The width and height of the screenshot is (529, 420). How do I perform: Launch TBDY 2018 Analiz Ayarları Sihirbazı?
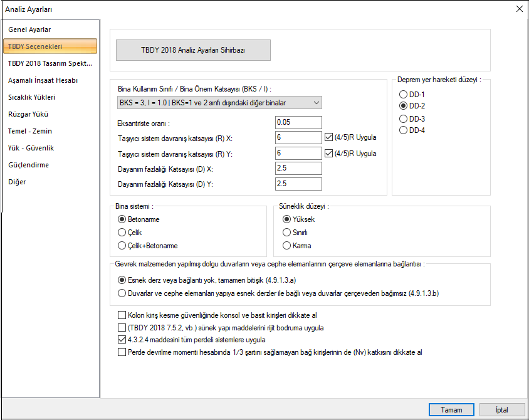click(x=193, y=50)
